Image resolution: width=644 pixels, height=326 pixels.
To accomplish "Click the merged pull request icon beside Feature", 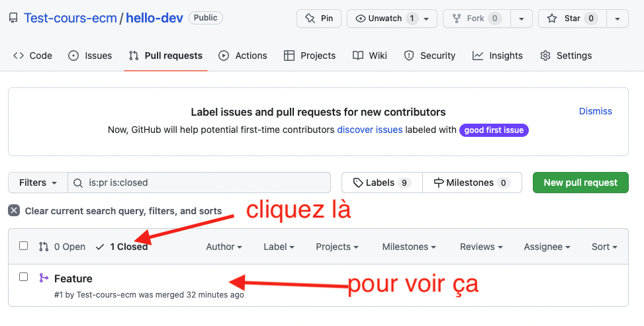I will click(x=44, y=278).
